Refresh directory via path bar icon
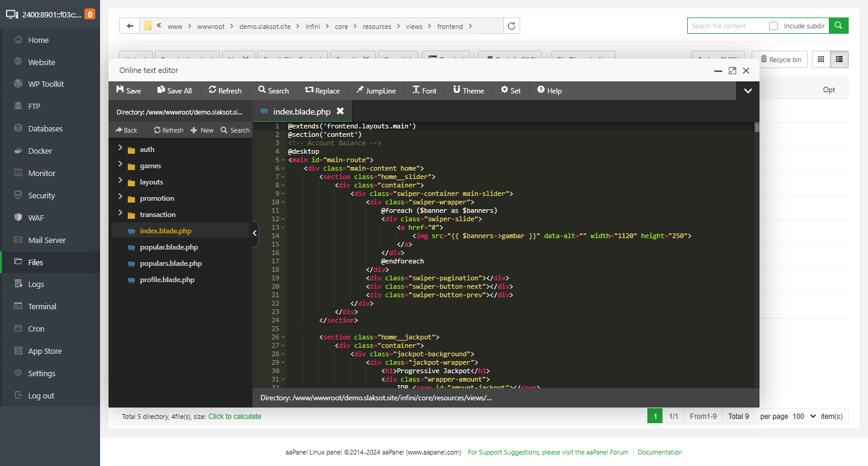868x466 pixels. pos(512,26)
